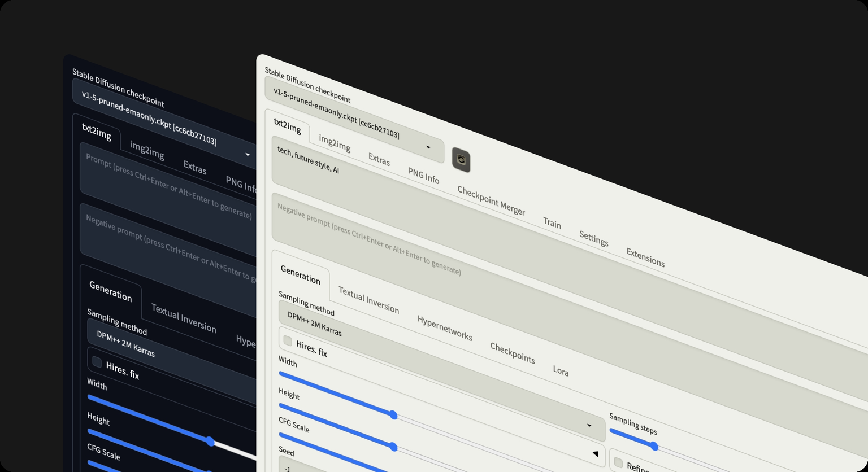Switch to the Lora sub-tab
Viewport: 868px width, 472px height.
(561, 371)
